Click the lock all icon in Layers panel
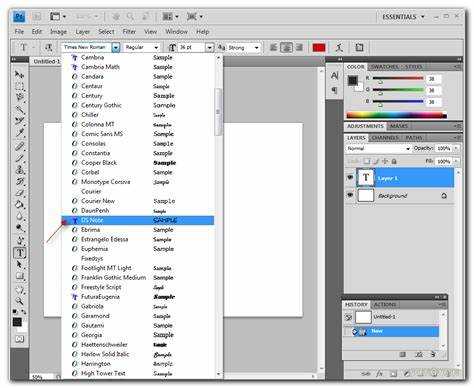 pyautogui.click(x=394, y=161)
